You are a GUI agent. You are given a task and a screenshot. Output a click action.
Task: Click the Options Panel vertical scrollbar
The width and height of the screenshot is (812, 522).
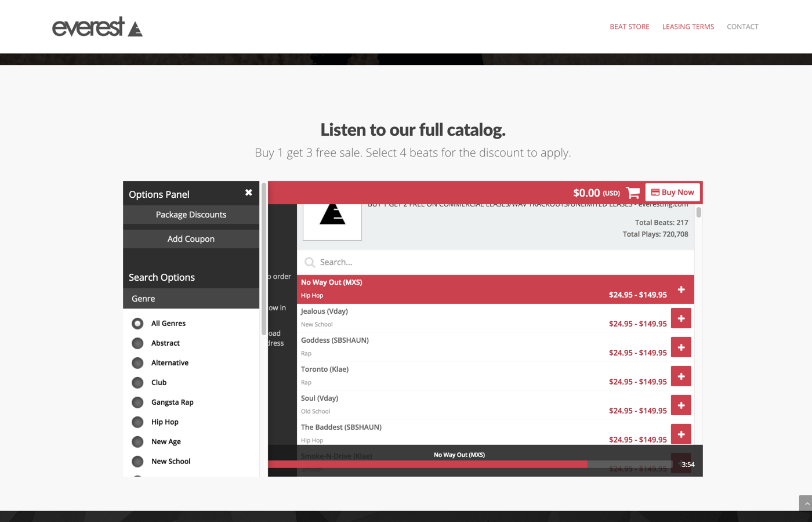click(x=264, y=259)
